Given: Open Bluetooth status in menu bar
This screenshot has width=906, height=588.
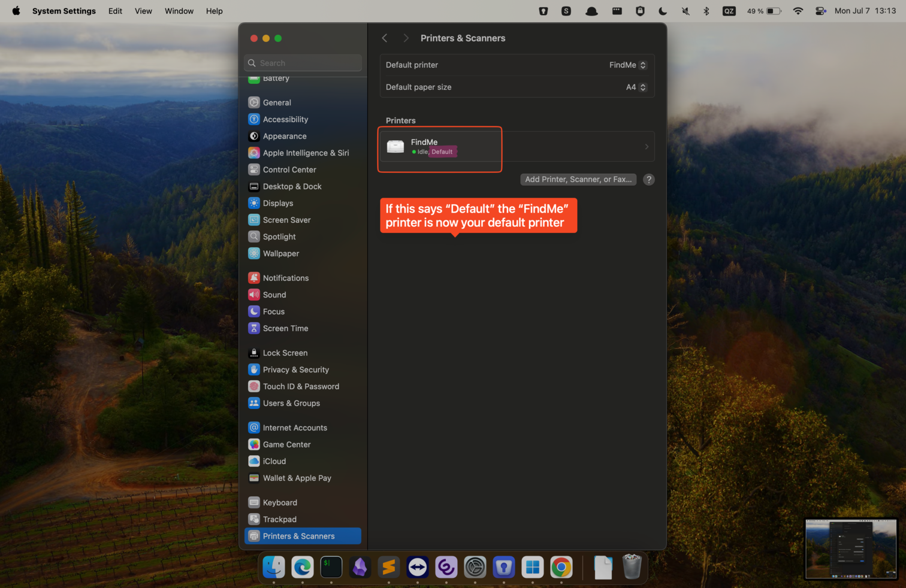Looking at the screenshot, I should 706,11.
